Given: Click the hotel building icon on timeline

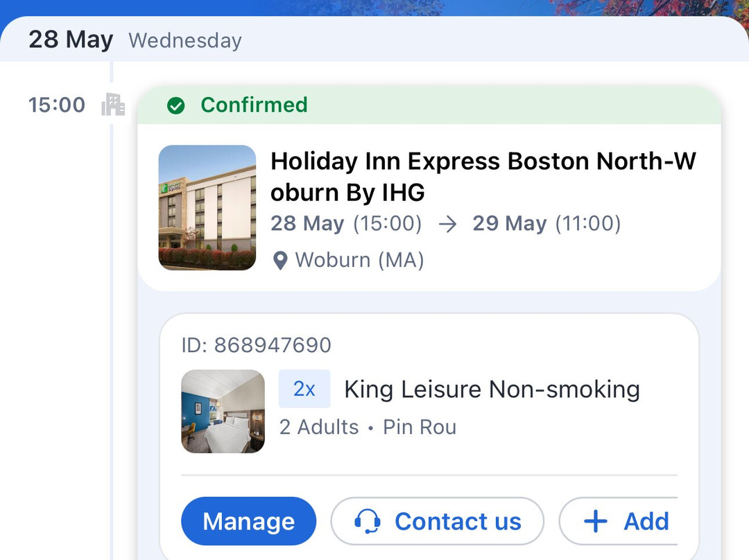Looking at the screenshot, I should point(113,105).
